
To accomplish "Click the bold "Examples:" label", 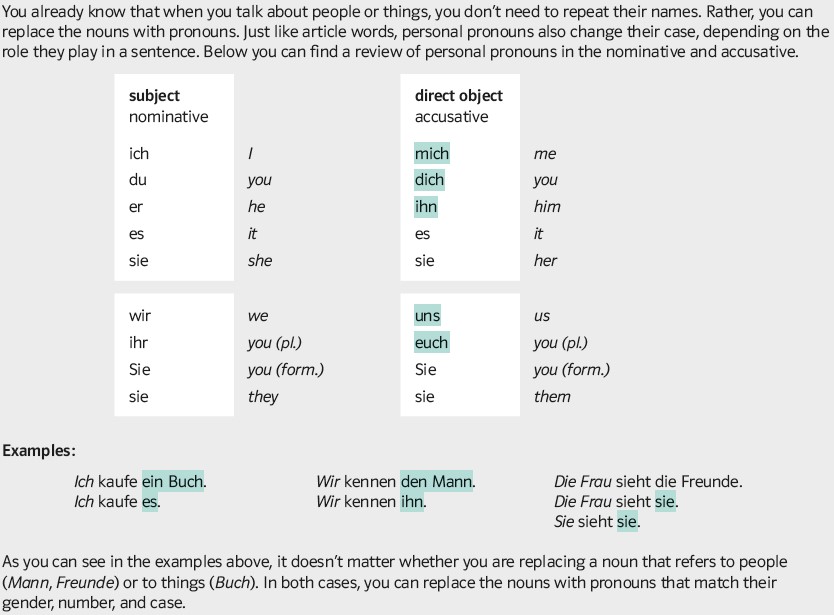I will click(39, 451).
